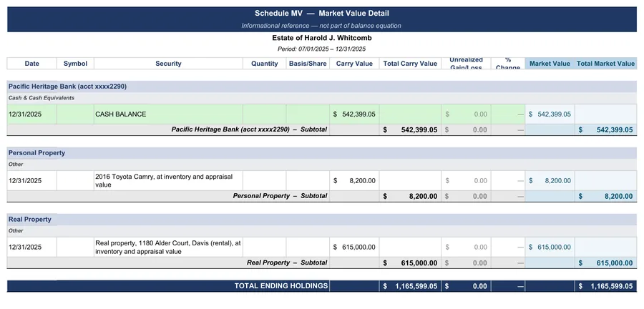Click Pacific Heritage Bank Subtotal label
Image resolution: width=644 pixels, height=309 pixels.
click(249, 129)
